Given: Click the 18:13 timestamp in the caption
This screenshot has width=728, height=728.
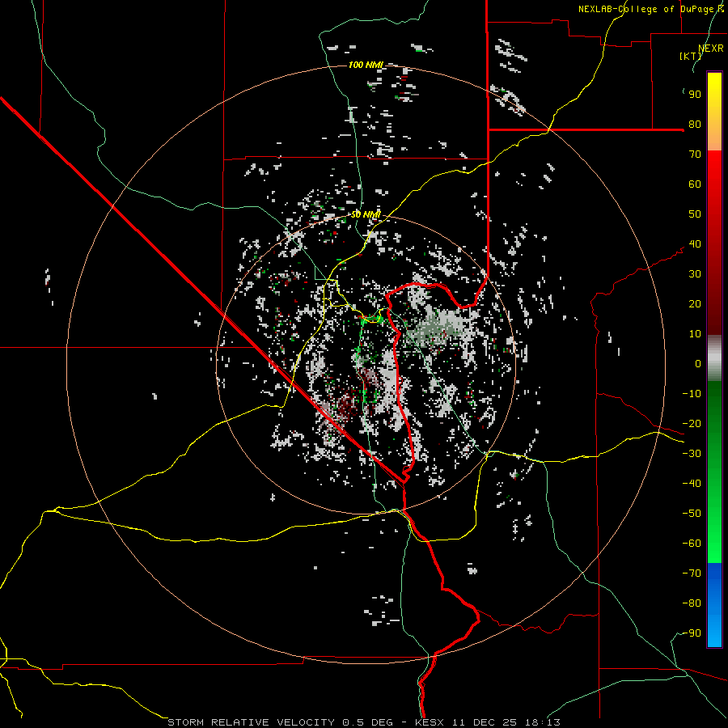Looking at the screenshot, I should pyautogui.click(x=543, y=722).
